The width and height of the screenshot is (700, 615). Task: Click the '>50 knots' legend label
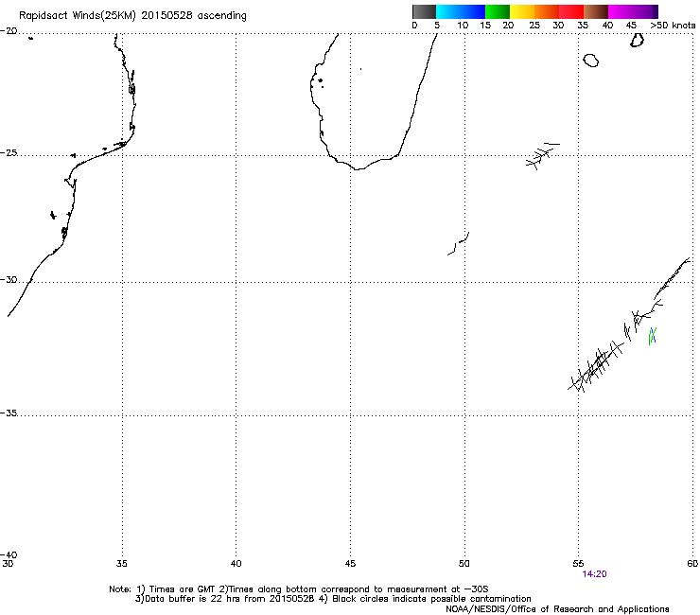click(x=673, y=26)
